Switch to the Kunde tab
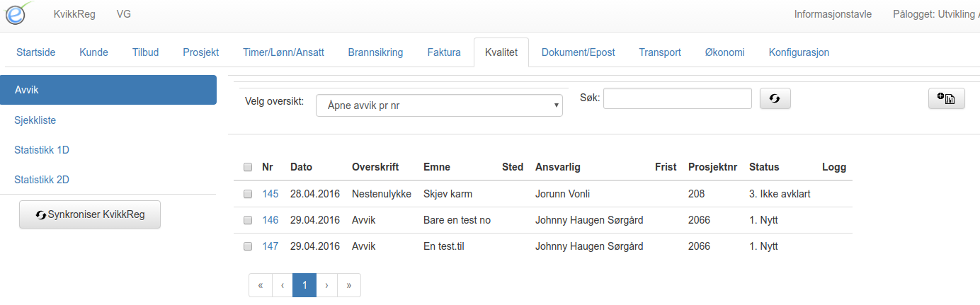Viewport: 980px width, 305px height. click(93, 52)
